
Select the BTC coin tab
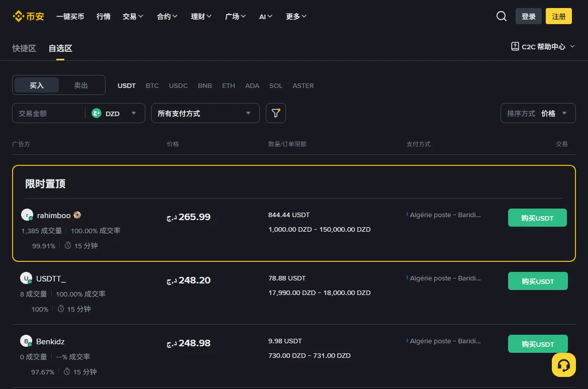pos(152,85)
